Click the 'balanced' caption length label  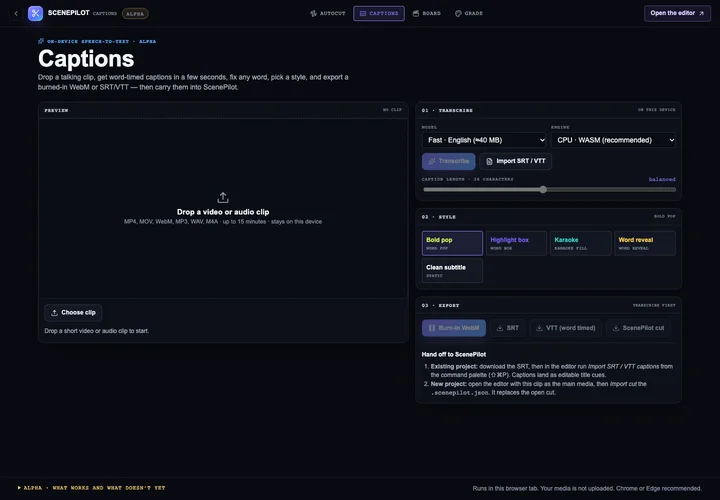[x=662, y=179]
